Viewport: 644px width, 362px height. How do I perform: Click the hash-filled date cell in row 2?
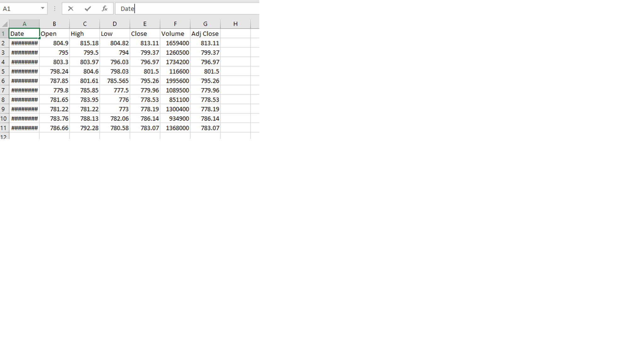[x=24, y=43]
